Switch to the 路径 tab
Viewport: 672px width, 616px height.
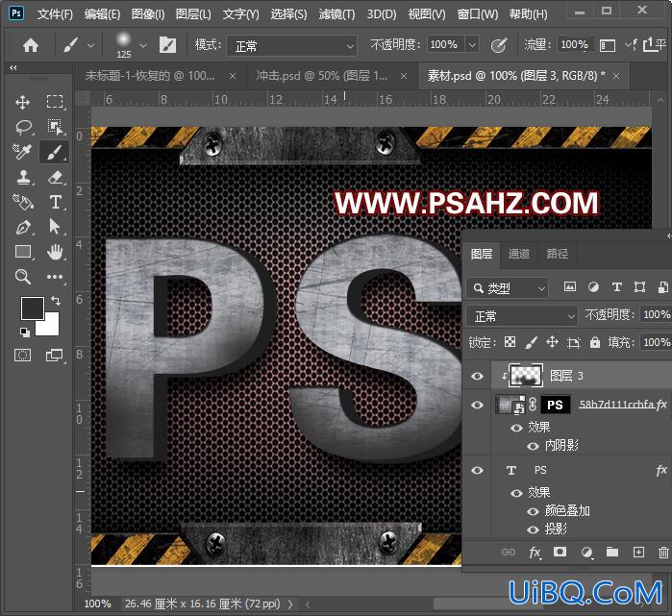coord(557,254)
